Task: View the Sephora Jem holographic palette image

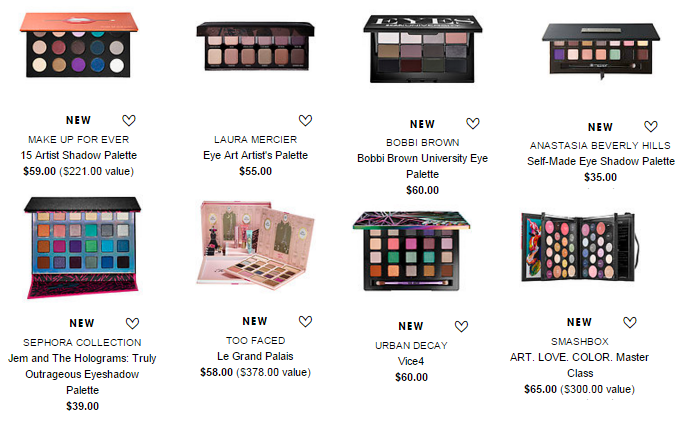Action: 82,248
